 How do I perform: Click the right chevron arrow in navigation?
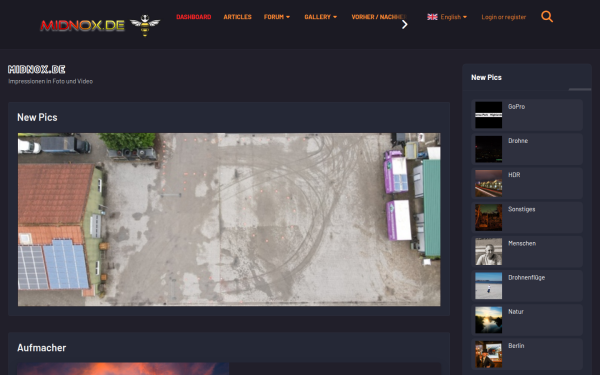[404, 24]
